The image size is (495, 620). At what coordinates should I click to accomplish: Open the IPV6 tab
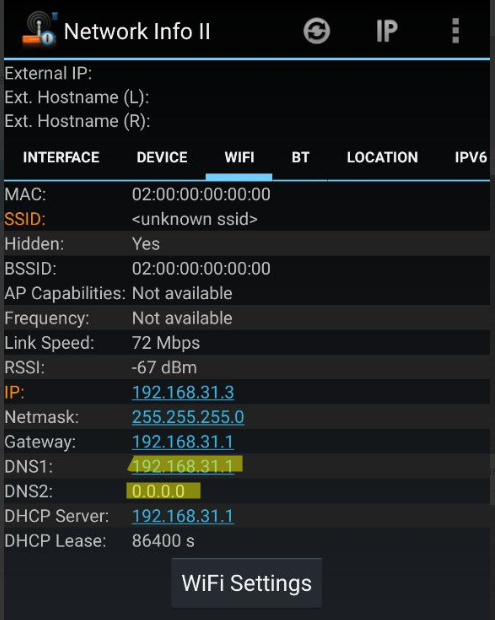coord(470,157)
